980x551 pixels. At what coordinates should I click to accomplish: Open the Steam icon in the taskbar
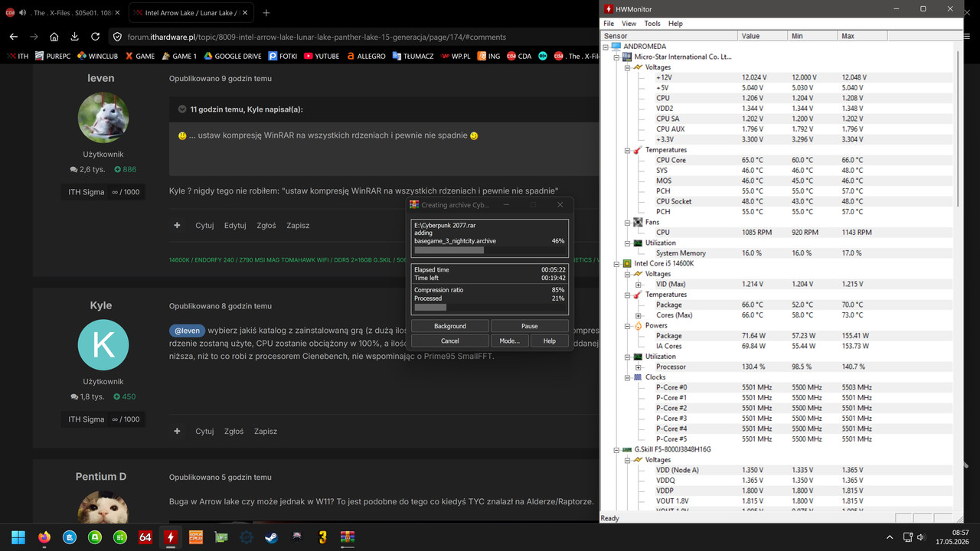click(272, 537)
